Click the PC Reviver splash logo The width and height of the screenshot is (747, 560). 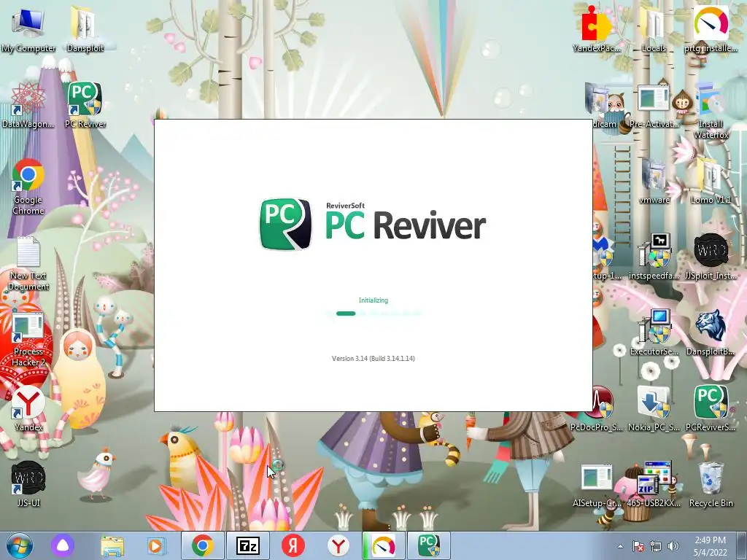click(x=373, y=224)
